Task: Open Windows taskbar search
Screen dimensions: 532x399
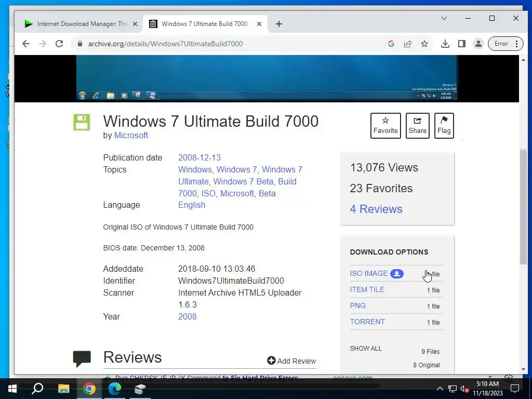Action: click(37, 389)
